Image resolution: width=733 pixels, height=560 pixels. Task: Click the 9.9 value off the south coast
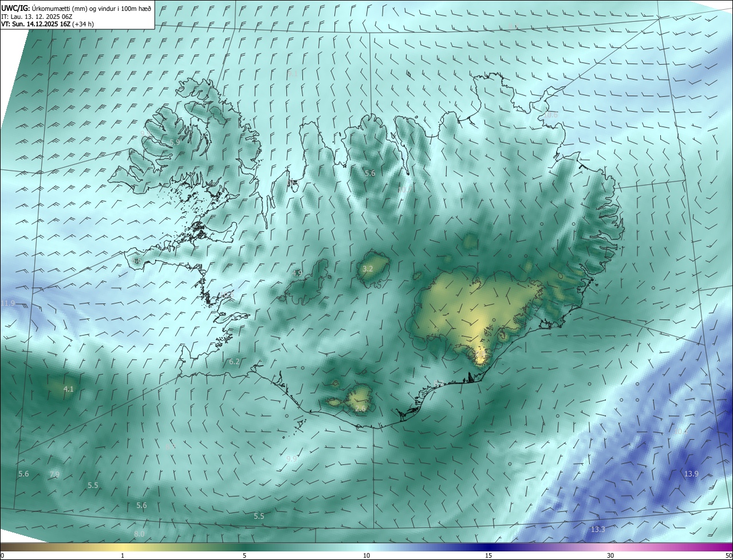pos(291,459)
